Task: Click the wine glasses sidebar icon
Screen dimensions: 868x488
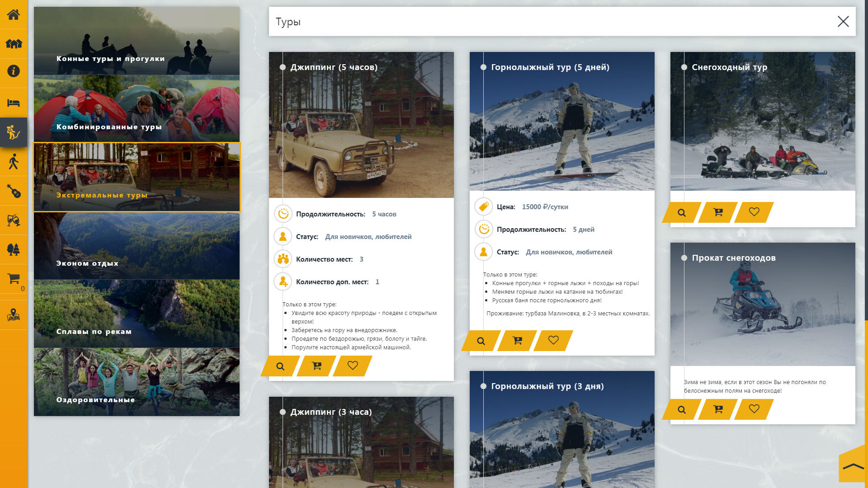Action: (13, 220)
